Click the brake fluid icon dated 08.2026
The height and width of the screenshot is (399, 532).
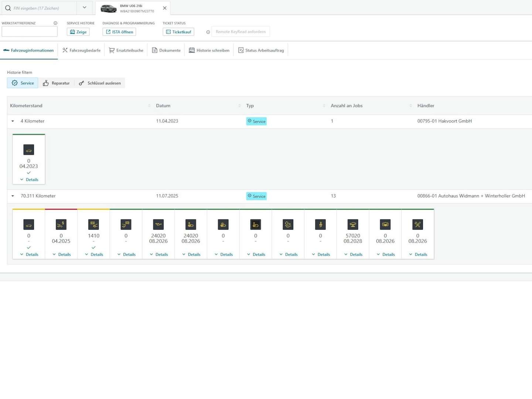pos(385,224)
